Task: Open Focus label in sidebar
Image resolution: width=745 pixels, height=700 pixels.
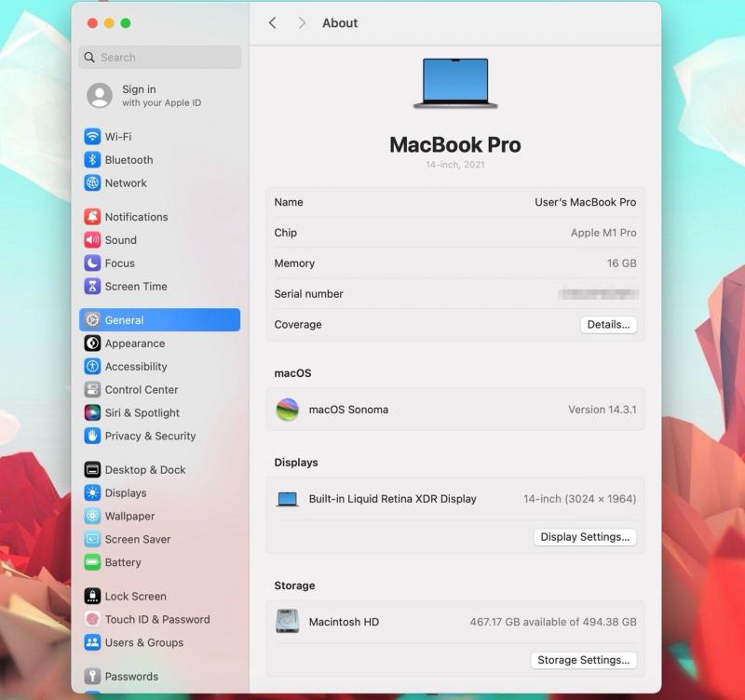Action: coord(120,263)
